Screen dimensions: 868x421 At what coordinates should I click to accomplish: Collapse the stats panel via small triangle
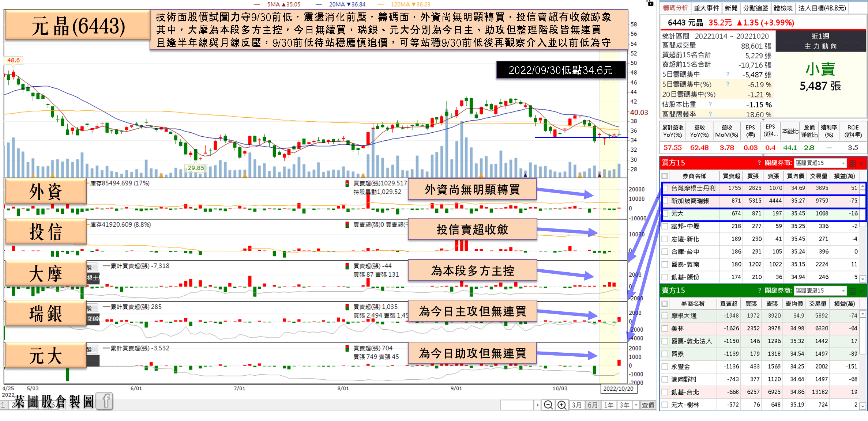tap(763, 120)
